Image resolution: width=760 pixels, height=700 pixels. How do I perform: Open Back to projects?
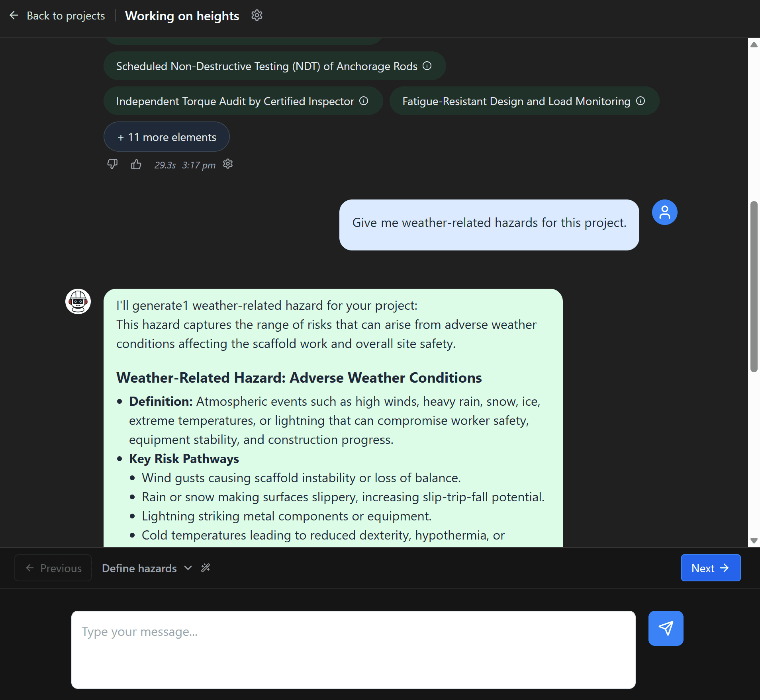coord(66,16)
